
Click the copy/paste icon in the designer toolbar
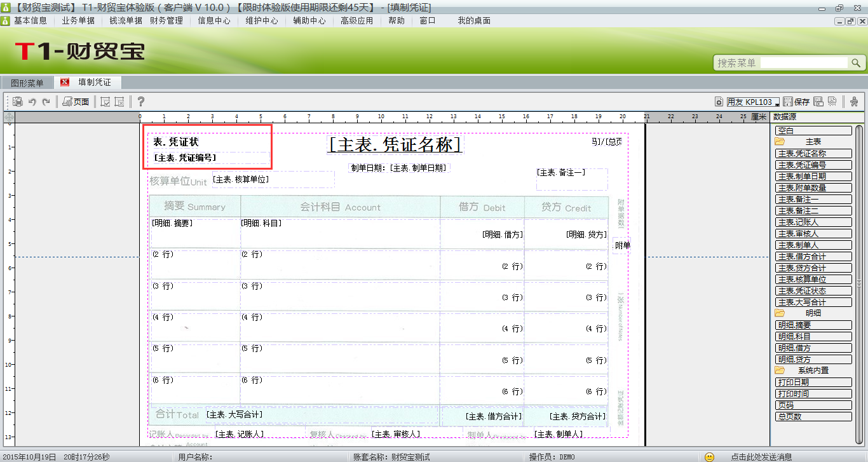click(18, 102)
